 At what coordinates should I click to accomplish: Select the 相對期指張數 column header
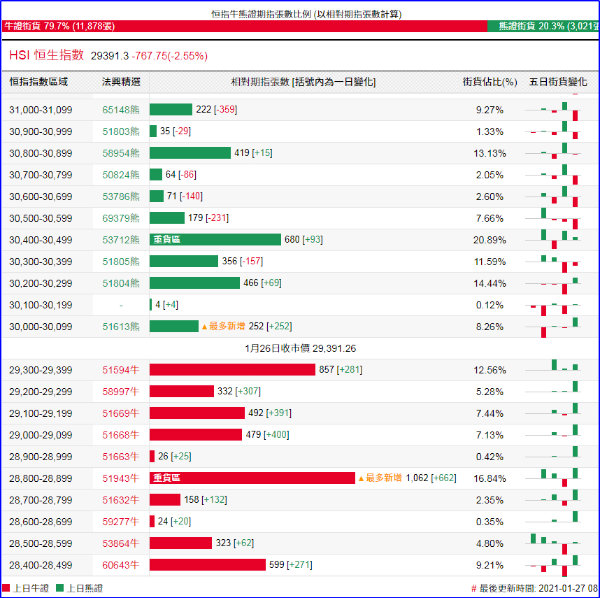[303, 82]
